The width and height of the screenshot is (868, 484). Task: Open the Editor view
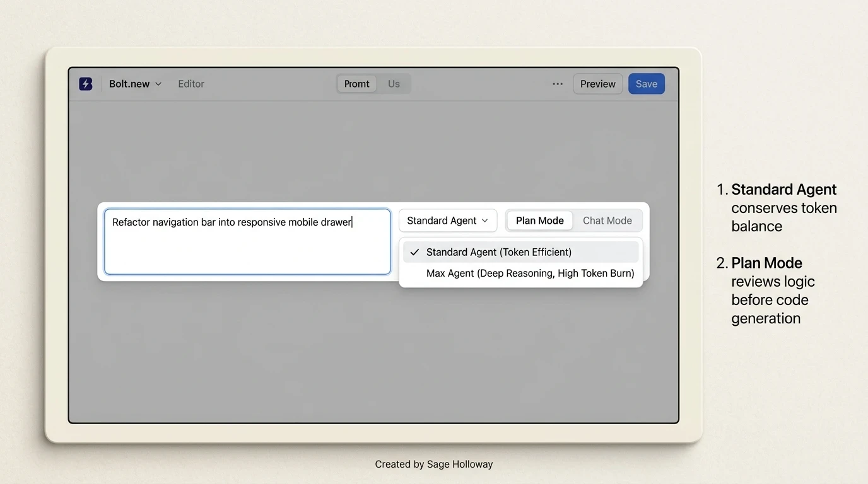click(x=191, y=84)
